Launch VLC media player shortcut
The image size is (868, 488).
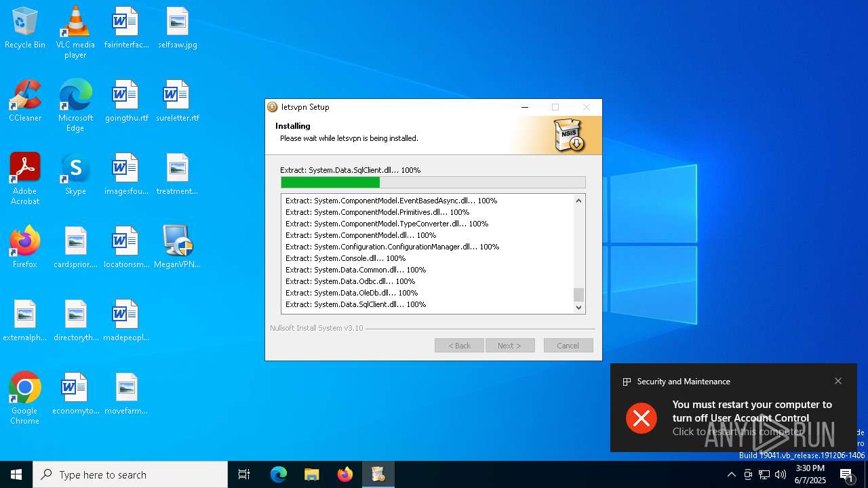point(75,33)
